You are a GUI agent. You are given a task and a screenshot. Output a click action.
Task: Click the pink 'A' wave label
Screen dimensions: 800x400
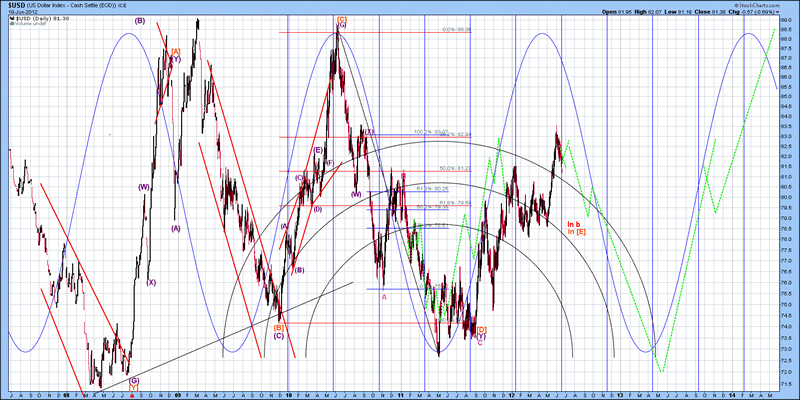pos(384,295)
